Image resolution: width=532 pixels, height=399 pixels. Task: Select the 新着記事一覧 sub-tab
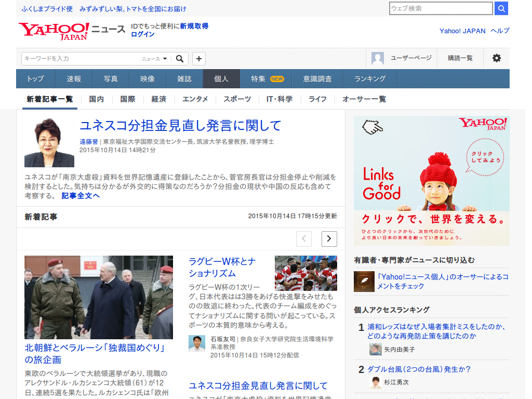tap(50, 99)
